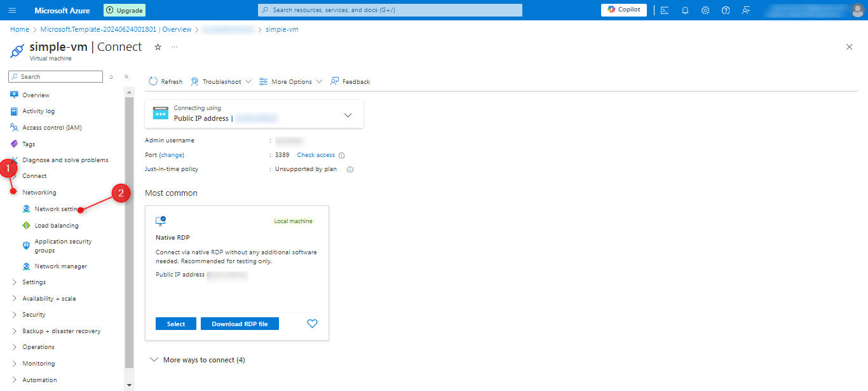
Task: Focus the global search resources box
Action: click(390, 10)
